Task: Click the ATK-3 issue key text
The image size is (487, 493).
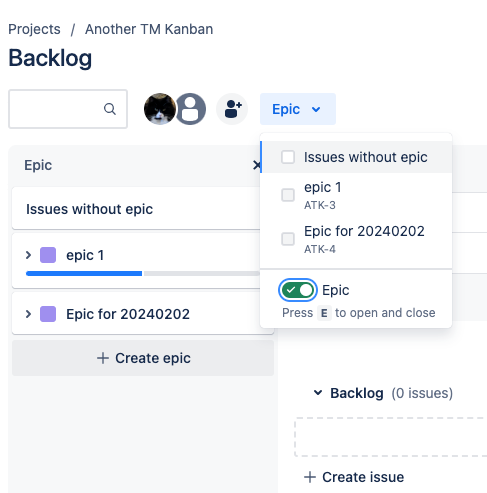Action: point(320,205)
